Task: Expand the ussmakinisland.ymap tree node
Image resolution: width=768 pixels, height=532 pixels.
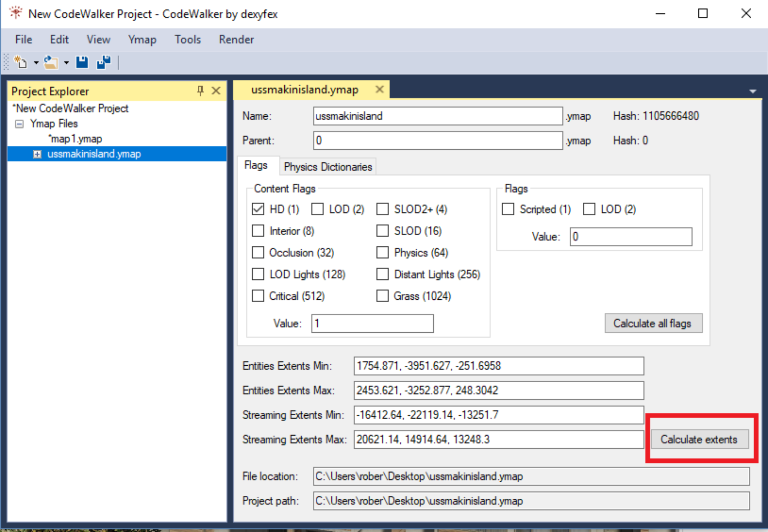Action: point(37,154)
